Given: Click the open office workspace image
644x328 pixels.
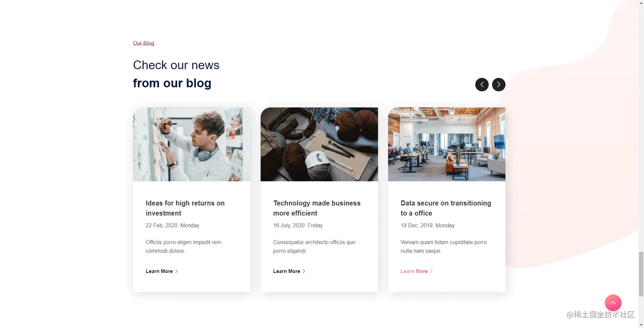Looking at the screenshot, I should pyautogui.click(x=446, y=144).
